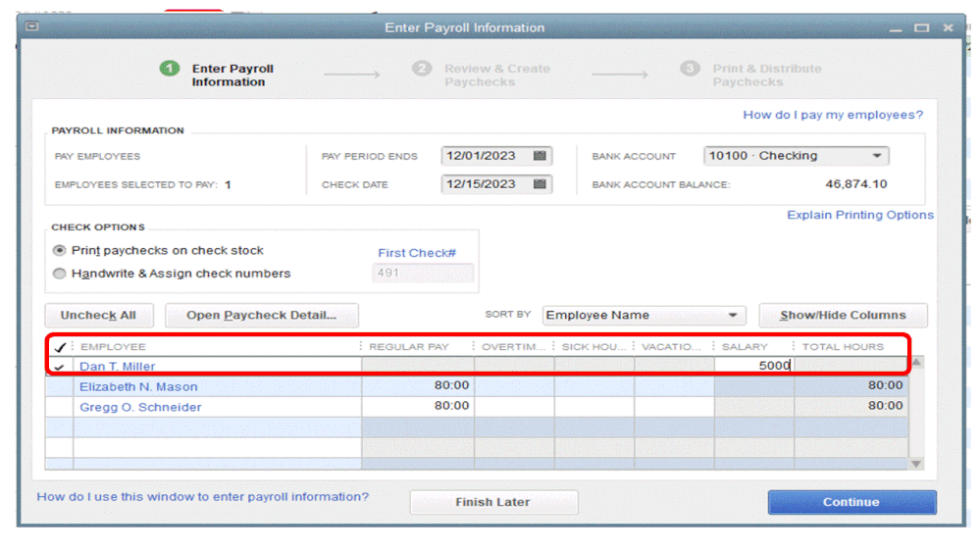Expand the Bank Account dropdown
This screenshot has height=551, width=980.
[x=877, y=156]
